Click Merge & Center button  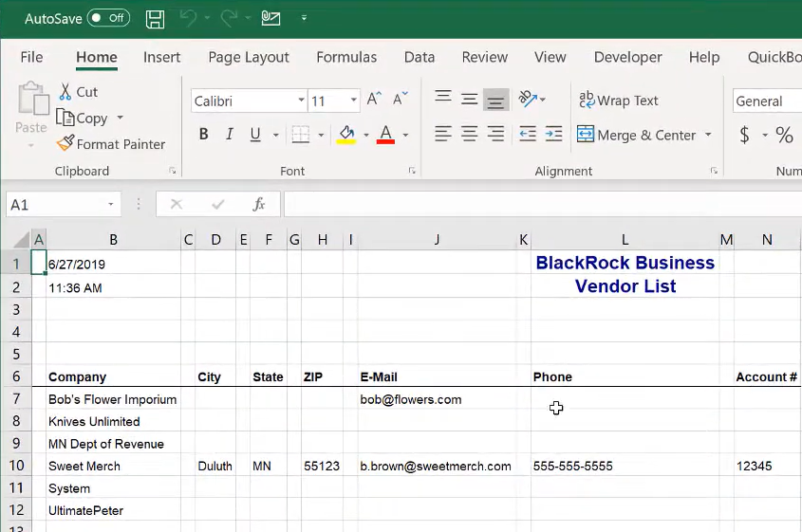click(x=637, y=135)
